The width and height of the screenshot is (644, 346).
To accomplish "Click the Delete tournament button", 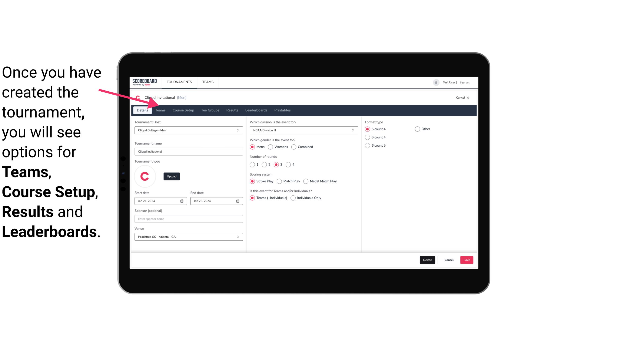I will (427, 260).
